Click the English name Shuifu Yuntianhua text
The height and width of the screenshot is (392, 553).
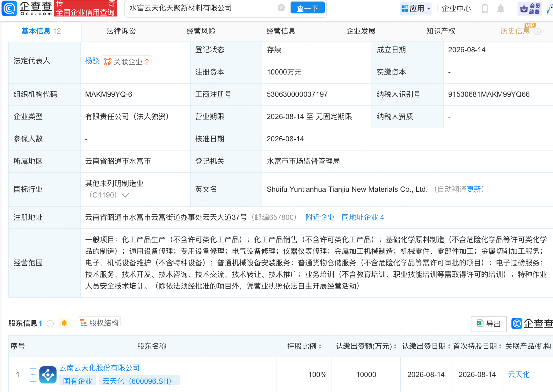click(x=347, y=189)
